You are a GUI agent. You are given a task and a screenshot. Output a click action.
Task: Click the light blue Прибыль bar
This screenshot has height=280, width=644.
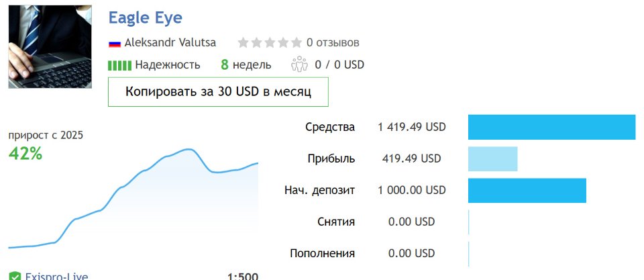click(492, 158)
